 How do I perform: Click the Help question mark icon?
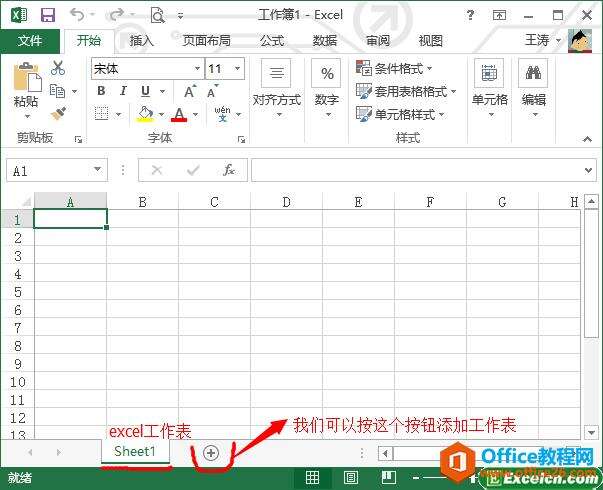click(x=470, y=15)
